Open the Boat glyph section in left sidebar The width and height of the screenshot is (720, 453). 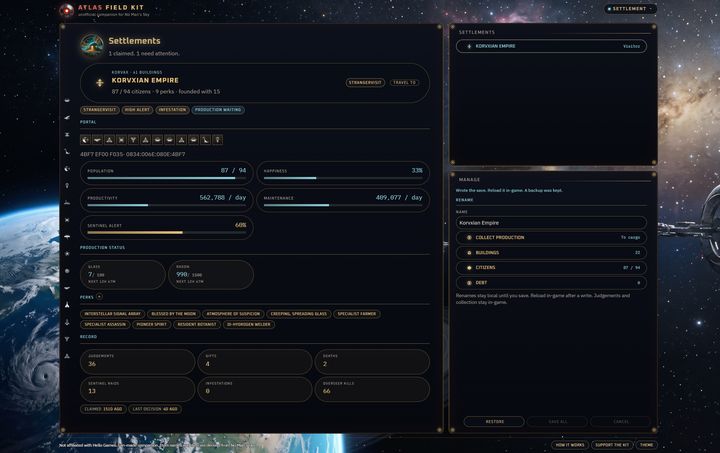(x=67, y=202)
